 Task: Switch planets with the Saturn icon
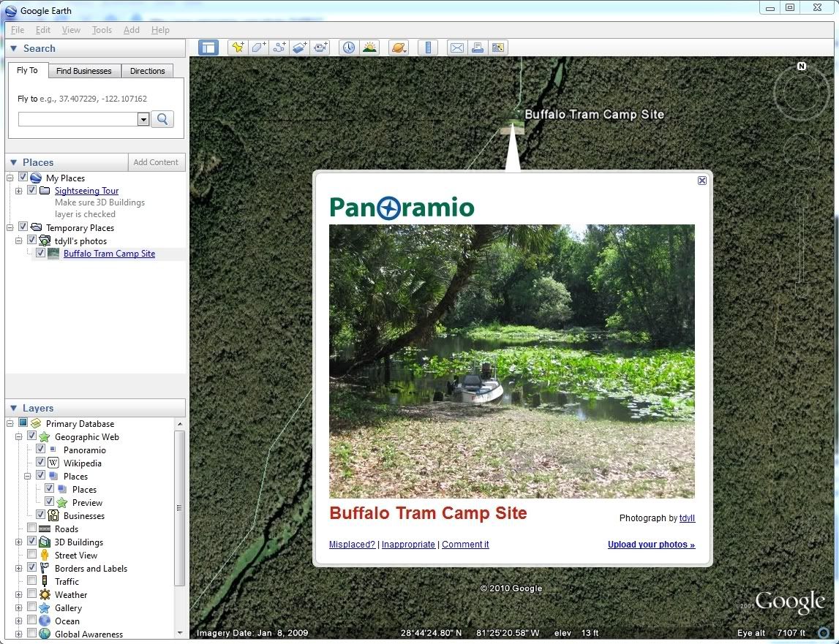tap(399, 48)
